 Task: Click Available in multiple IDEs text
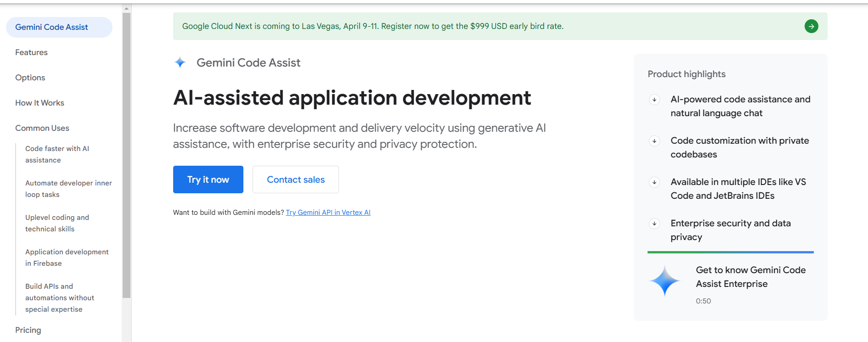pyautogui.click(x=738, y=189)
